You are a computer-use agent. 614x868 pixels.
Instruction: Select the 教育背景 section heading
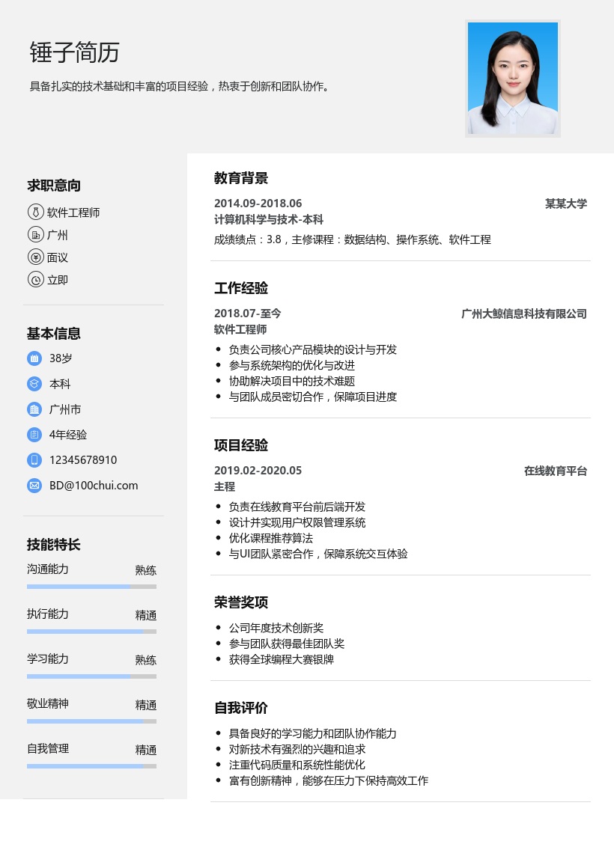pos(241,178)
